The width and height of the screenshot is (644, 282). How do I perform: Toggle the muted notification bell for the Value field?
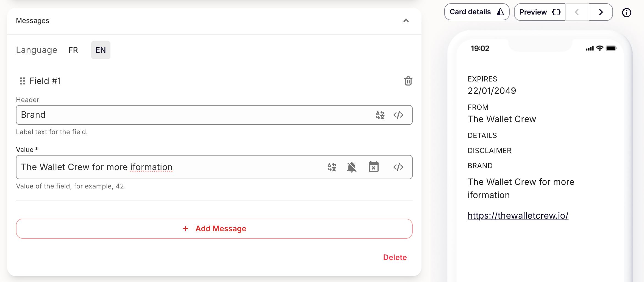click(352, 167)
